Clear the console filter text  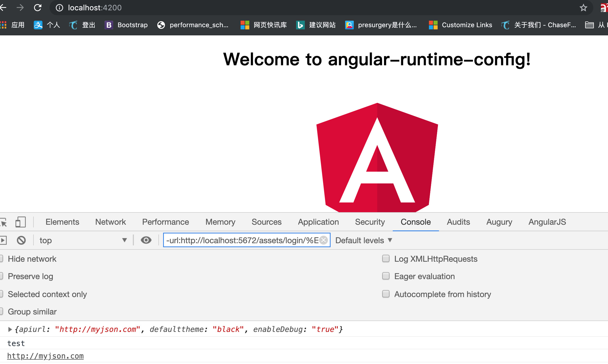click(x=323, y=240)
